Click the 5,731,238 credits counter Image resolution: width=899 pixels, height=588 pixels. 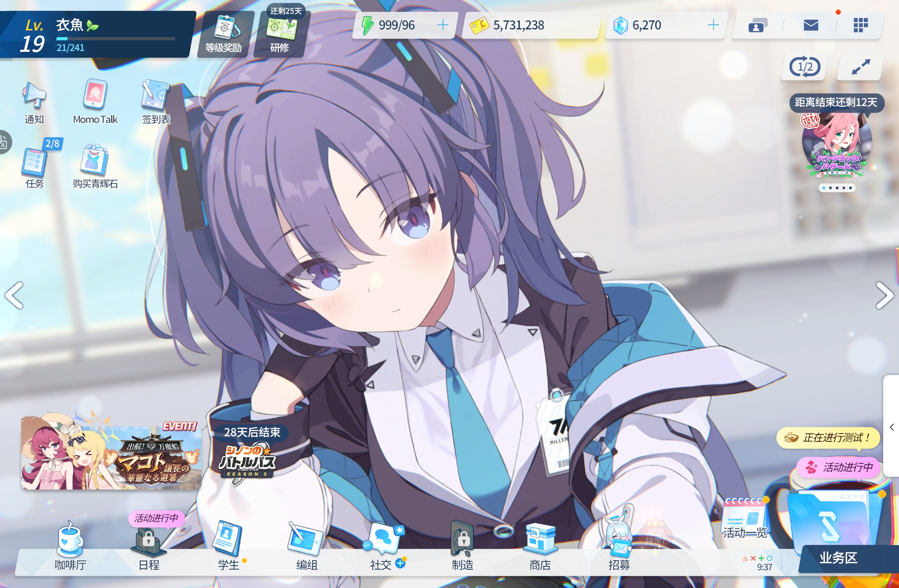pos(519,25)
